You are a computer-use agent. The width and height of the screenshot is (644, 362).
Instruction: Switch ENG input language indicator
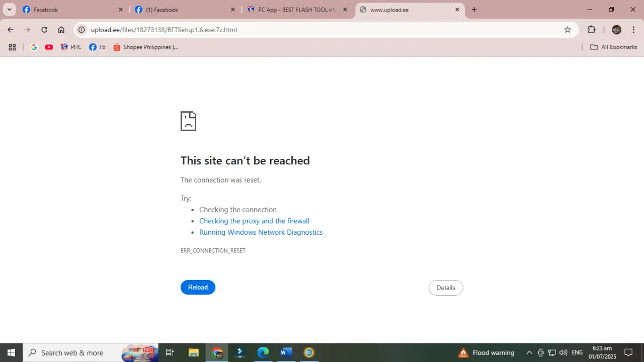point(577,352)
